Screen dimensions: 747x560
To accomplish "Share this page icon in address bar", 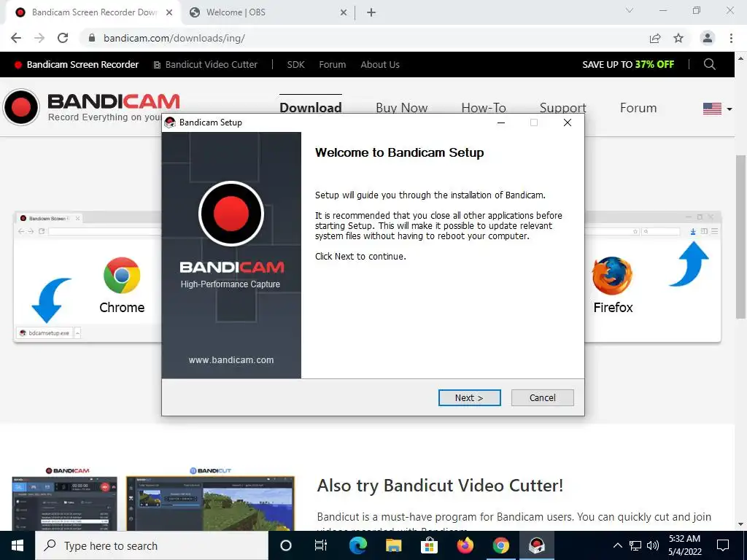I will pos(655,38).
